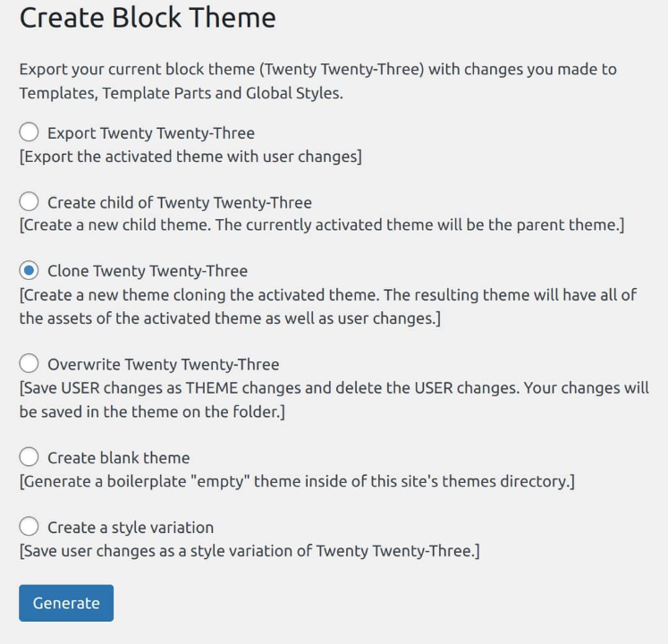668x644 pixels.
Task: Click the 'Clone Twenty Twenty-Three' label text
Action: [x=148, y=271]
